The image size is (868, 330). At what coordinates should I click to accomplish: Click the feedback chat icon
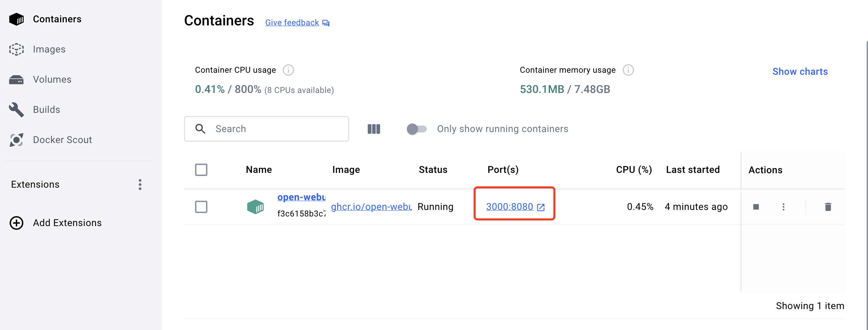tap(326, 23)
